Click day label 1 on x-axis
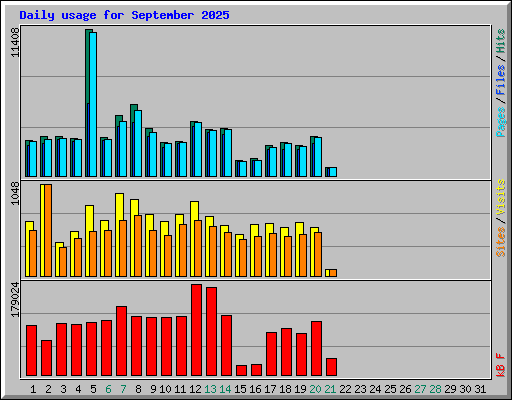Viewport: 512px width, 400px height. click(33, 389)
